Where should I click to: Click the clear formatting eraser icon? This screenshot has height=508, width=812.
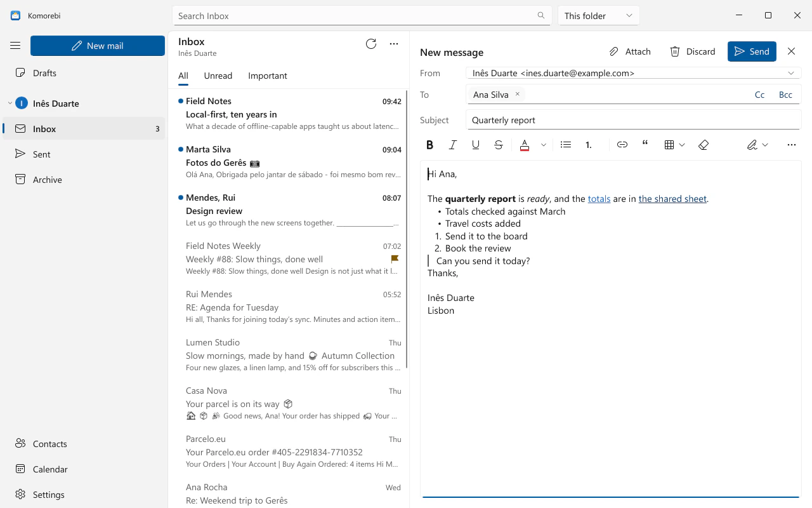click(x=703, y=145)
